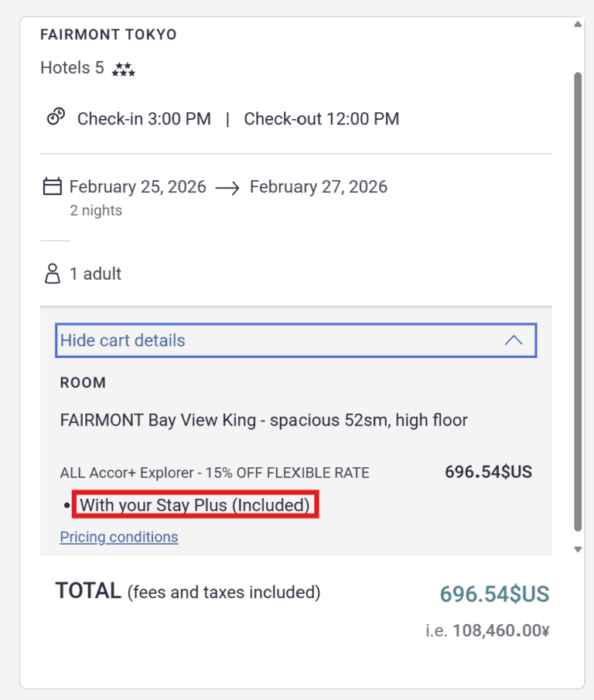Select the ALL Accor+ Explorer 15% OFF rate
594x700 pixels.
(x=214, y=472)
